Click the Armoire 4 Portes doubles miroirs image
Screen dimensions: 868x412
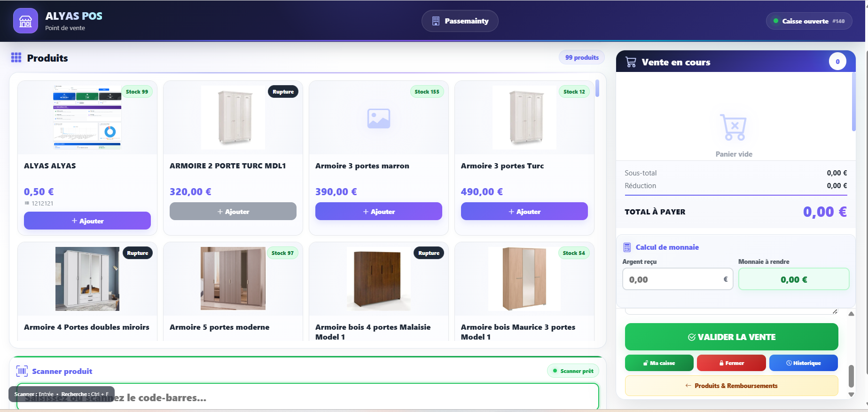[87, 279]
